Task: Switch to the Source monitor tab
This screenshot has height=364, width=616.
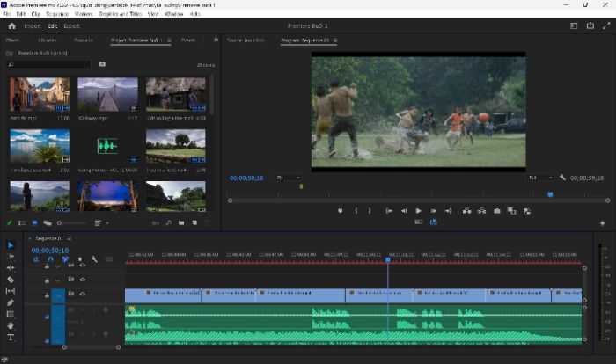Action: [x=246, y=40]
